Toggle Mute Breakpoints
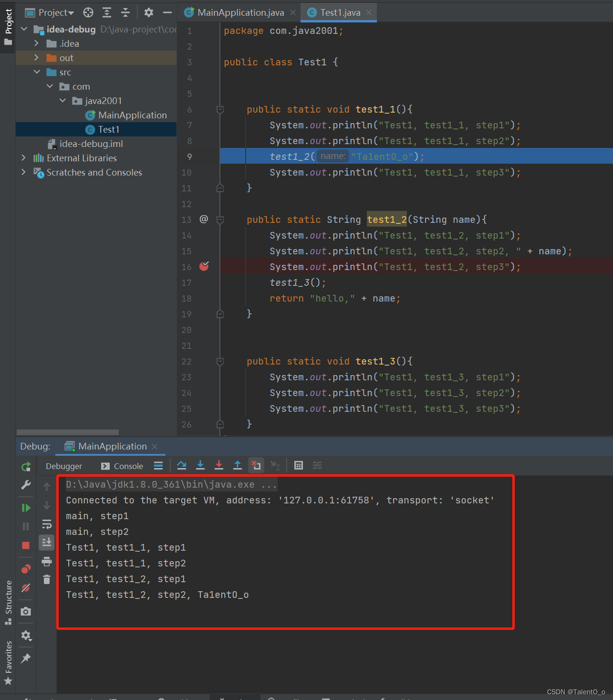The height and width of the screenshot is (700, 613). (x=26, y=588)
